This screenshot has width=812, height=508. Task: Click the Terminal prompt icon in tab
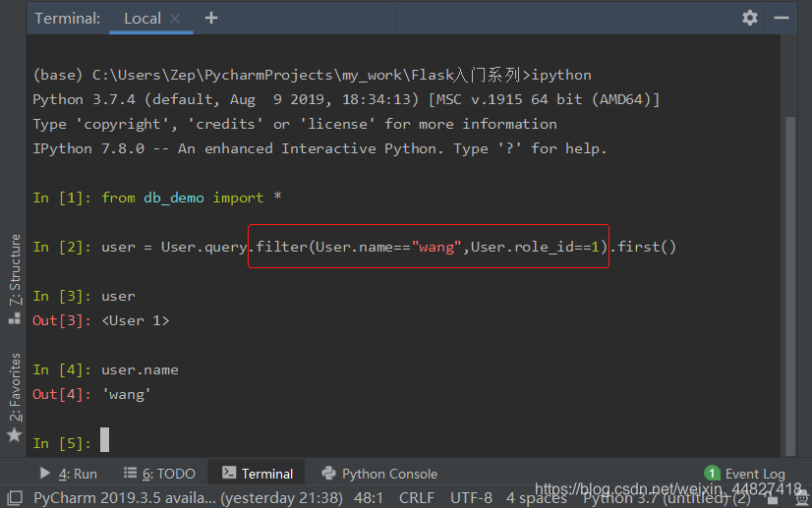click(x=229, y=473)
